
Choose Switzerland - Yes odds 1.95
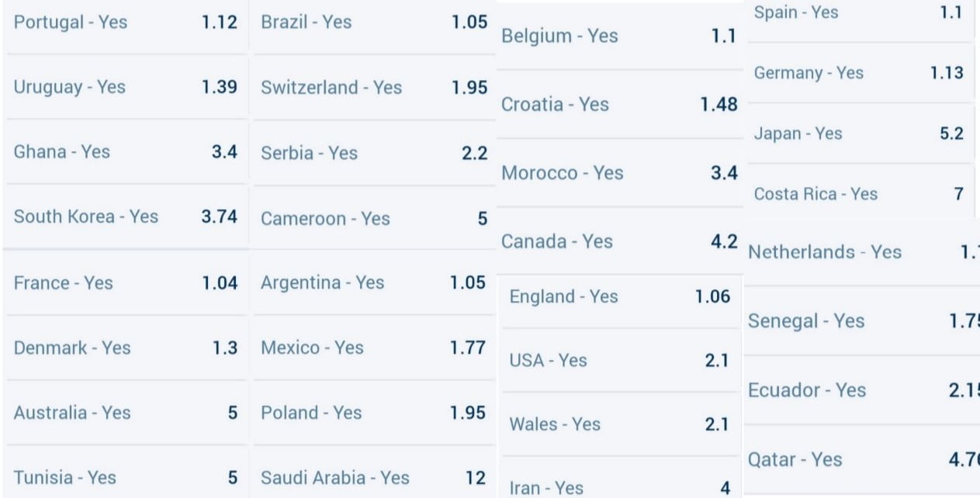tap(374, 88)
